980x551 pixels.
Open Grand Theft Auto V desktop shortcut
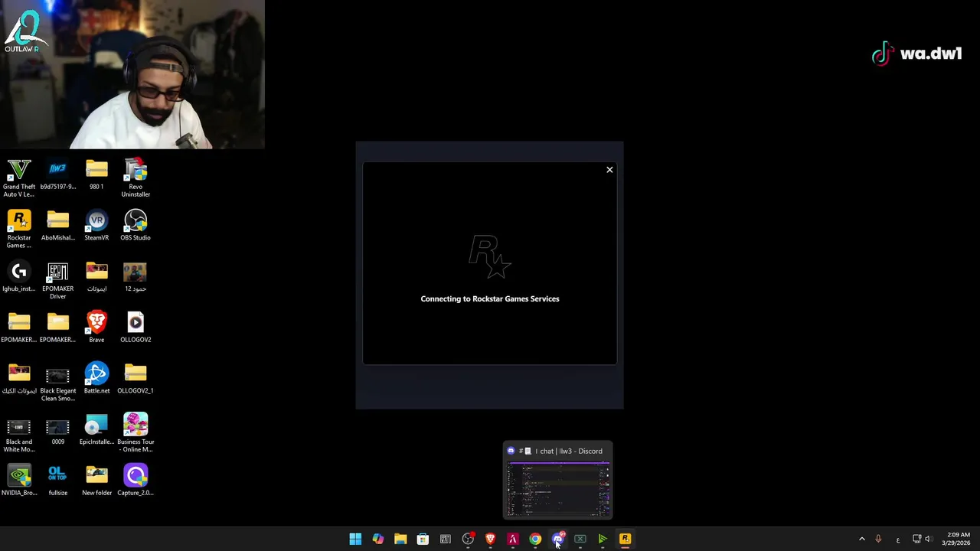19,178
